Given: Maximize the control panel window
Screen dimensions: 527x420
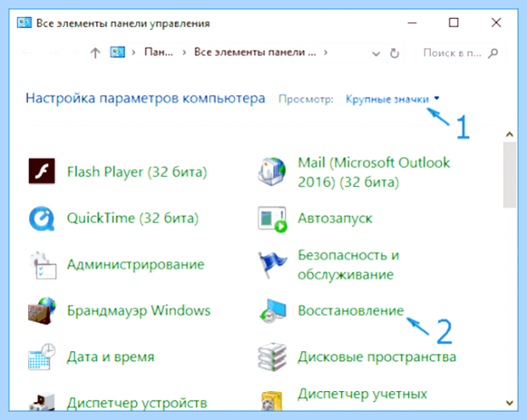Looking at the screenshot, I should click(x=454, y=22).
